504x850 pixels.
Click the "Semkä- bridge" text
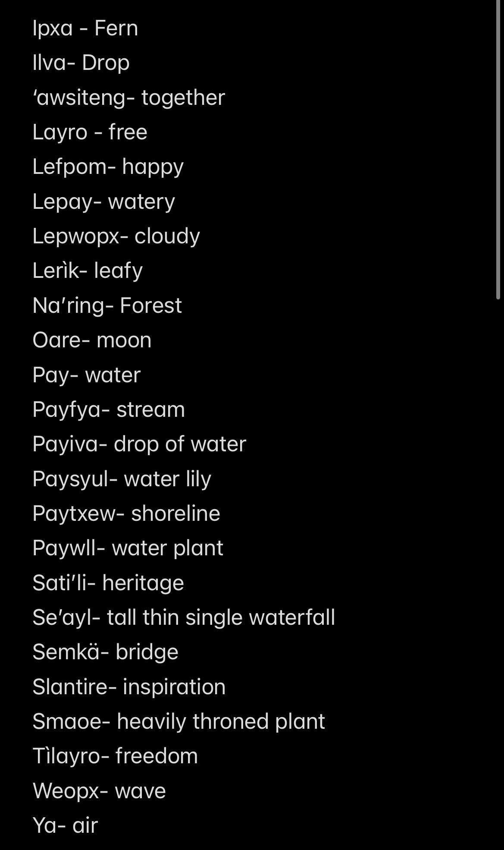(x=106, y=652)
